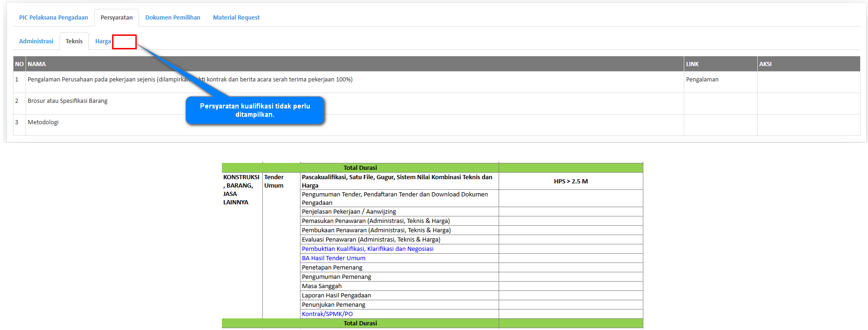Click the blue callout about Persyaratan kualifikasi

pos(255,110)
